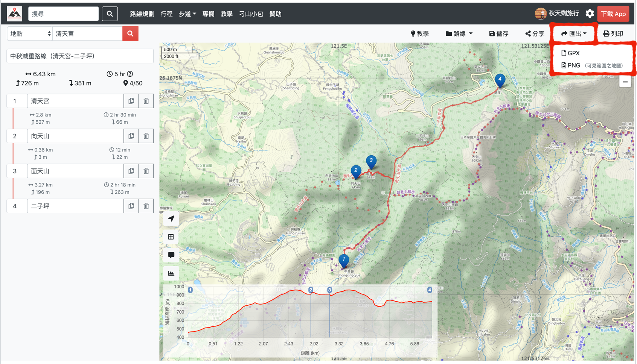Screen dimensions: 637x364
Task: Select PNG export option
Action: click(x=592, y=65)
